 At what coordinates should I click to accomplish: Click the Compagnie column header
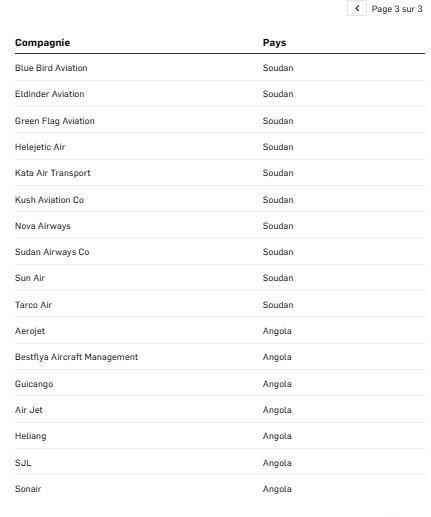(x=42, y=43)
